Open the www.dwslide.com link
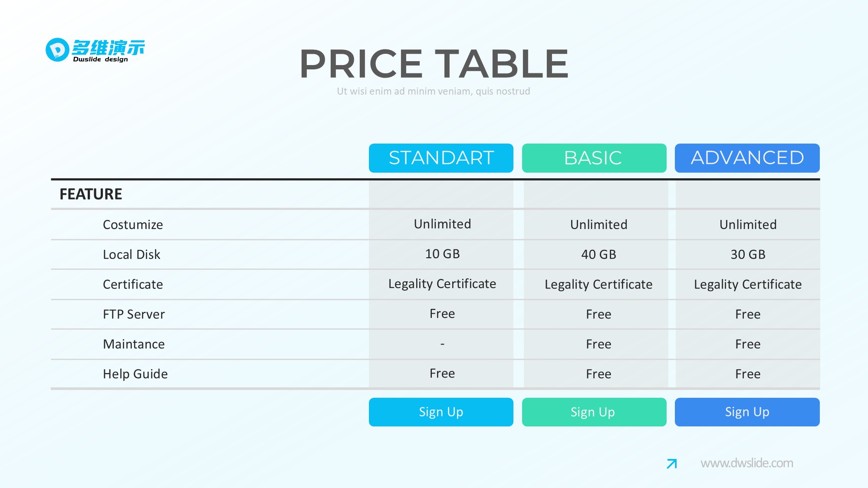 (746, 463)
